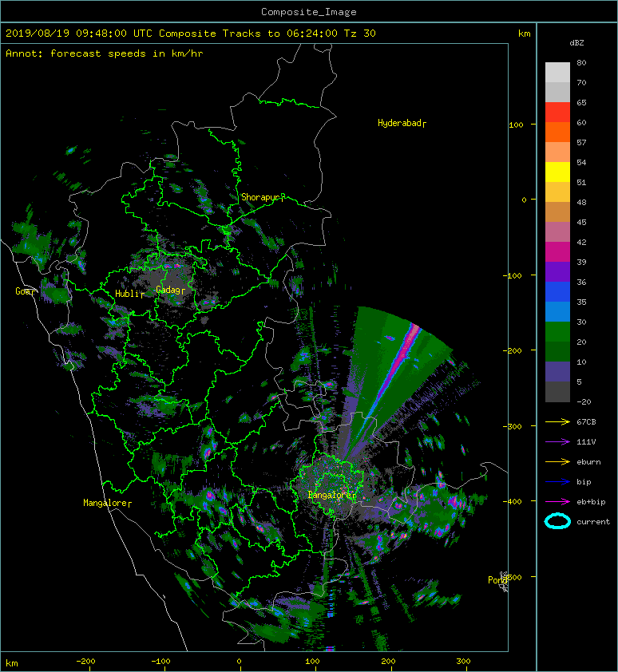The image size is (618, 672).
Task: Click the dBZ color bar heading
Action: coord(576,43)
